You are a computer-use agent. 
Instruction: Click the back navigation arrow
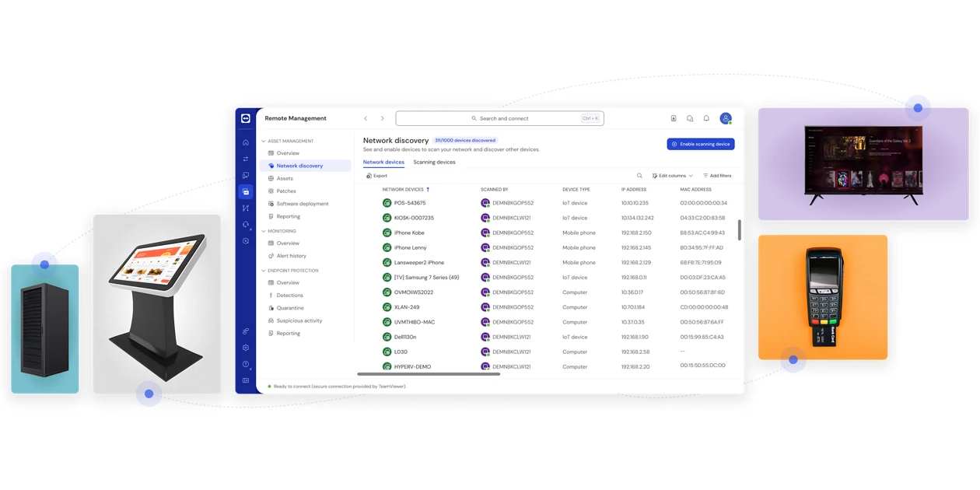pyautogui.click(x=366, y=118)
